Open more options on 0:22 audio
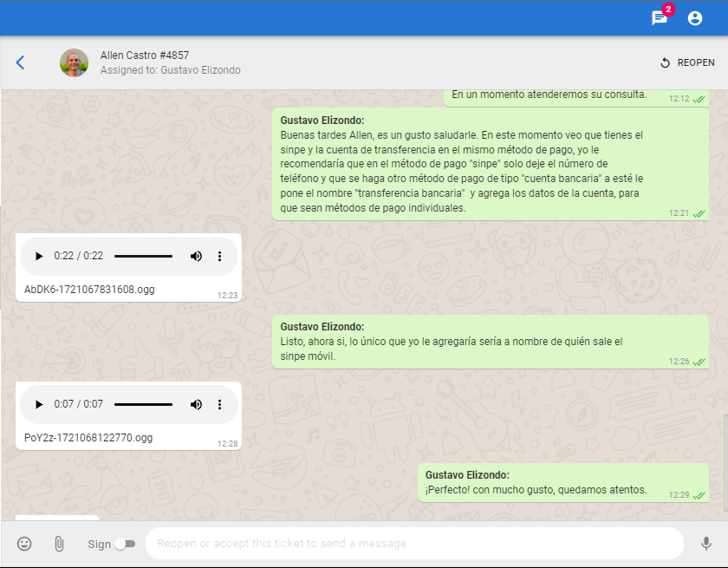The height and width of the screenshot is (568, 728). pyautogui.click(x=219, y=256)
